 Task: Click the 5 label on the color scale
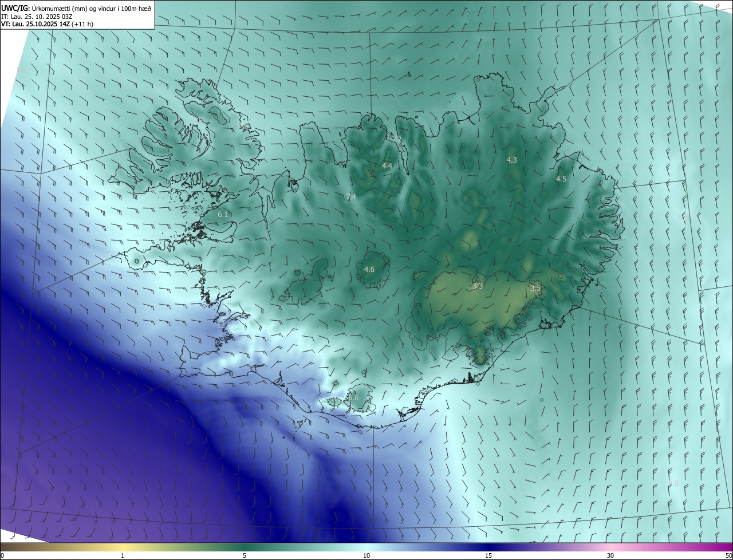tap(245, 555)
